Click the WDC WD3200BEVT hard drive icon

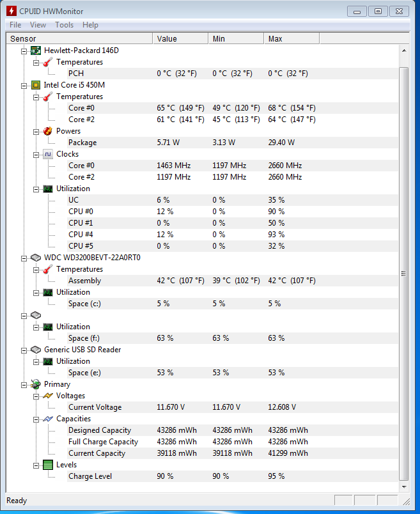(x=35, y=258)
